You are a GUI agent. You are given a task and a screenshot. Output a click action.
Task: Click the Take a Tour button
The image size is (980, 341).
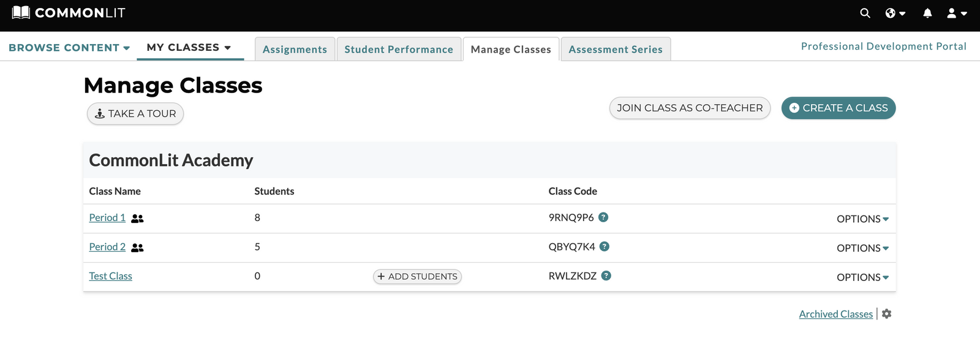coord(135,114)
